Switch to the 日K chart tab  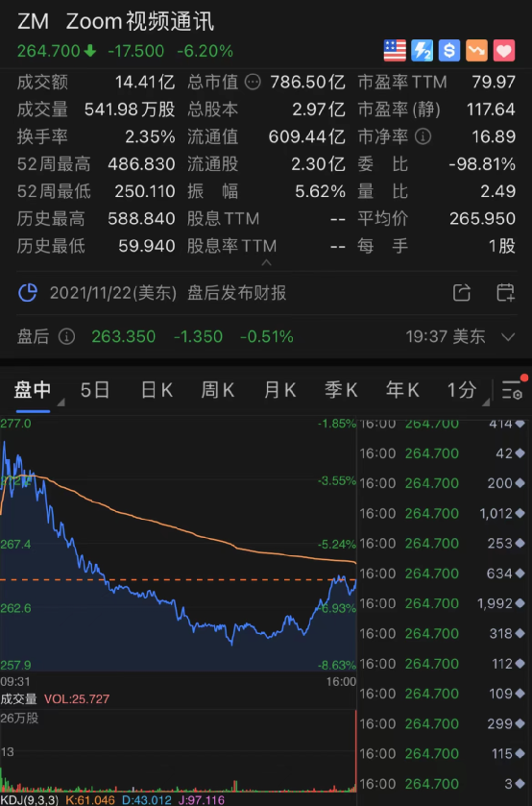click(157, 390)
